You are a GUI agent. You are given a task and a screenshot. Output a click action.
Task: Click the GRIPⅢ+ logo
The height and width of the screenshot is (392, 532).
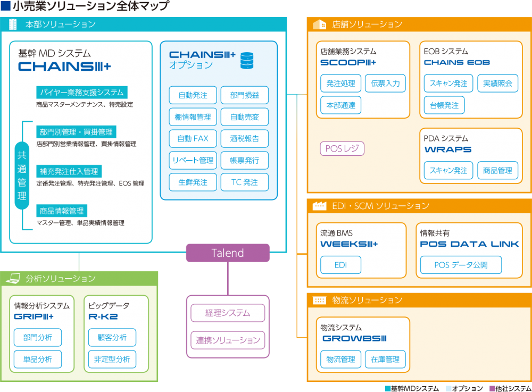(34, 316)
